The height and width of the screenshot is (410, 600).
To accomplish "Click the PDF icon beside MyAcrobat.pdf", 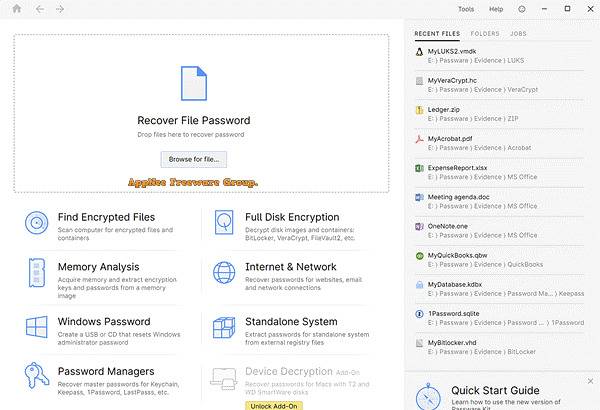I will [x=419, y=139].
